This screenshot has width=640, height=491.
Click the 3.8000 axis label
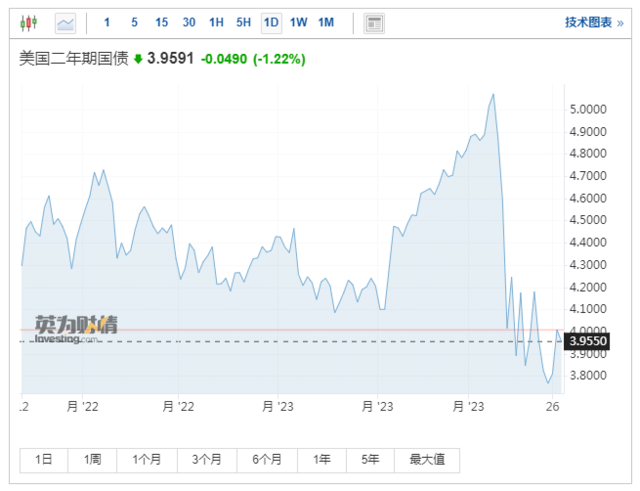(588, 375)
